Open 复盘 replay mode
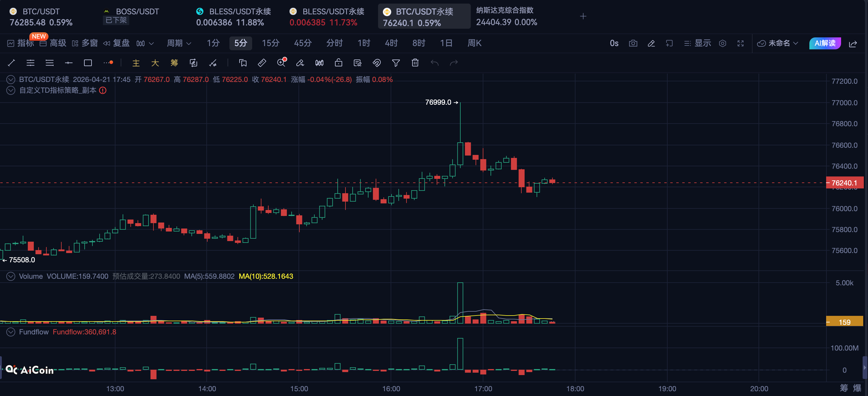Screen dimensions: 868x396 click(x=116, y=43)
